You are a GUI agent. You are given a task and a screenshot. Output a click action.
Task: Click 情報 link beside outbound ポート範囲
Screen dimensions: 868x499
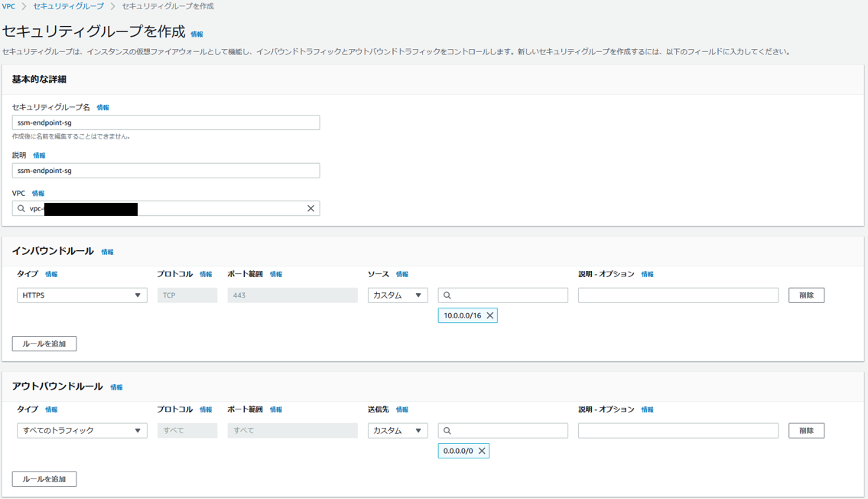coord(276,409)
